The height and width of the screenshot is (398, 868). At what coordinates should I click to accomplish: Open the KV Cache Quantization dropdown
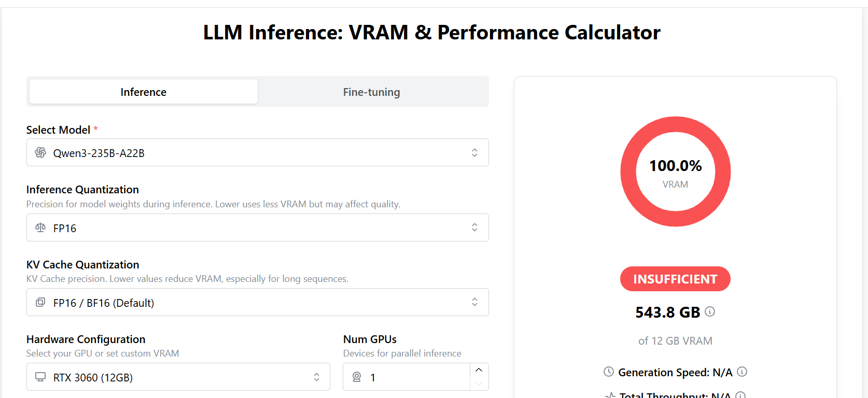258,302
